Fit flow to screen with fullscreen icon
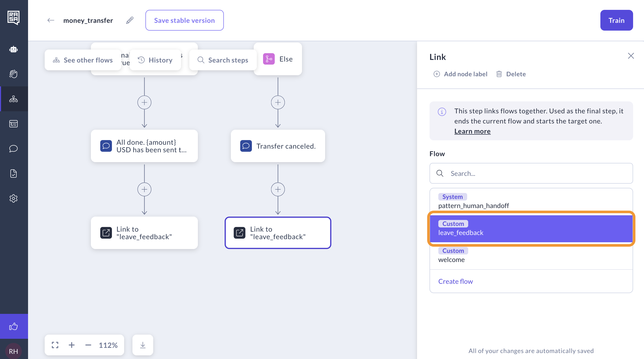 55,345
